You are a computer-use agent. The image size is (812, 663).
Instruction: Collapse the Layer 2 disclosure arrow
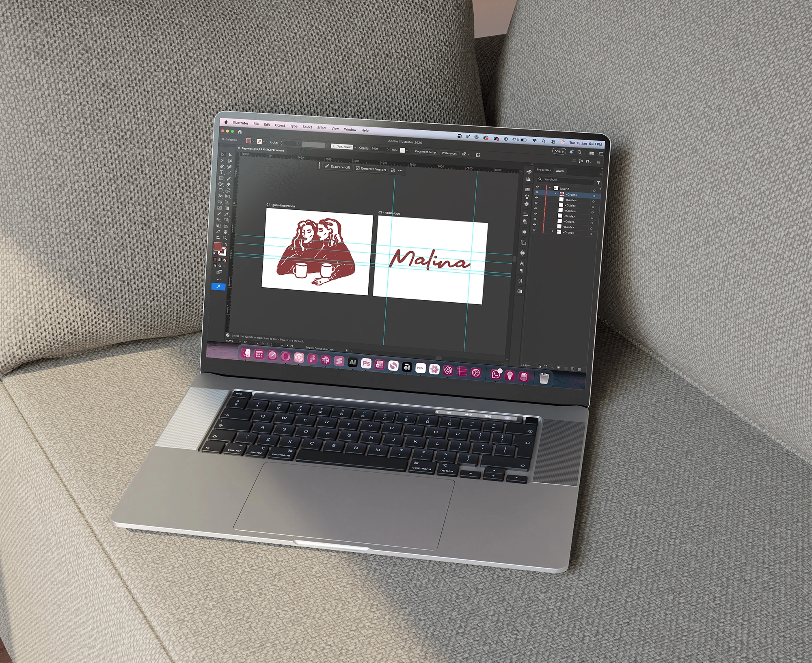(x=551, y=188)
